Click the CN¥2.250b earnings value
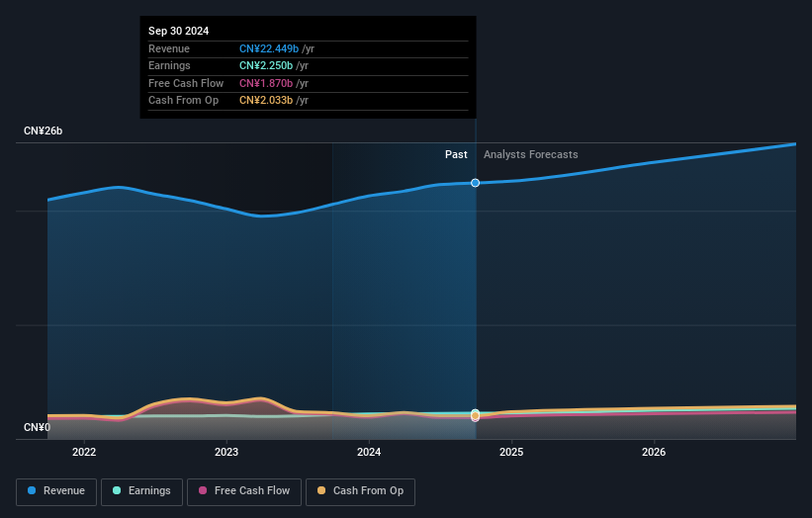The width and height of the screenshot is (812, 518). tap(266, 65)
